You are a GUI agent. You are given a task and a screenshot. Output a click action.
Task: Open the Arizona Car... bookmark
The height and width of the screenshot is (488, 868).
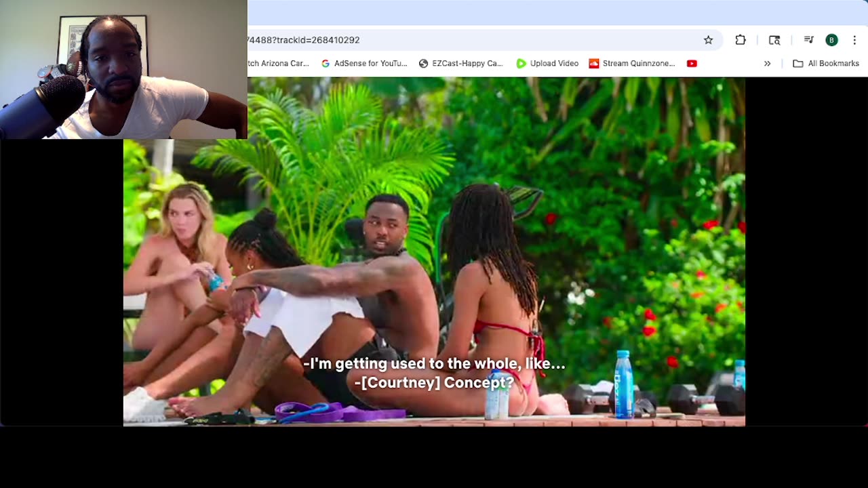[x=279, y=63]
